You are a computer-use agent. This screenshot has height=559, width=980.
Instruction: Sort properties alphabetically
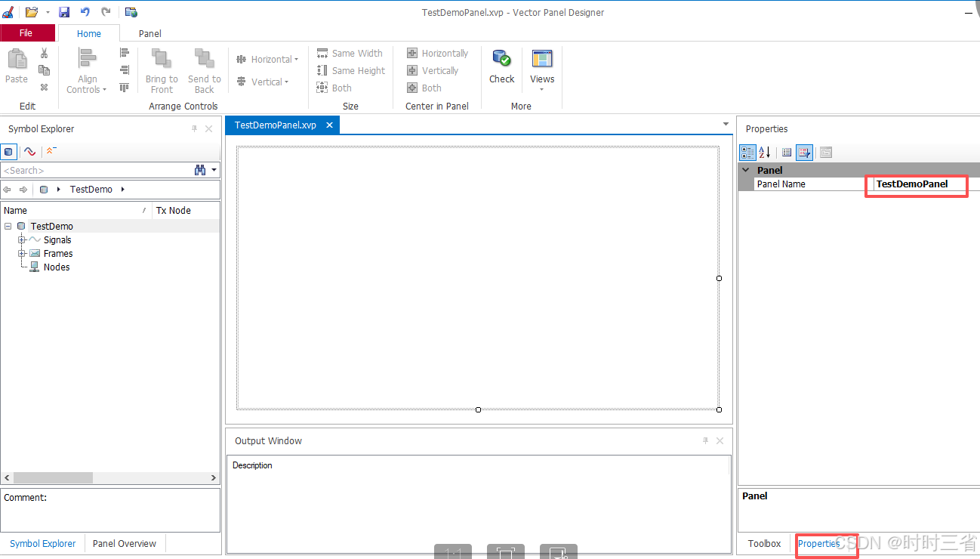[764, 153]
